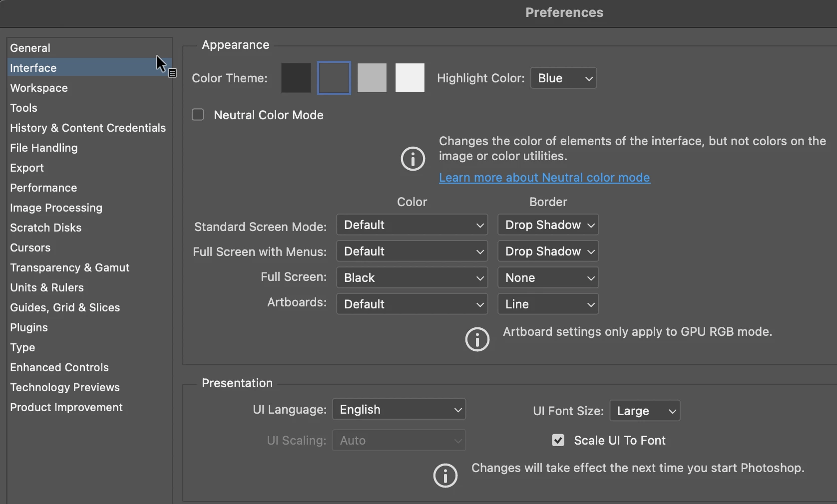
Task: Select the darkest color theme swatch
Action: [296, 78]
